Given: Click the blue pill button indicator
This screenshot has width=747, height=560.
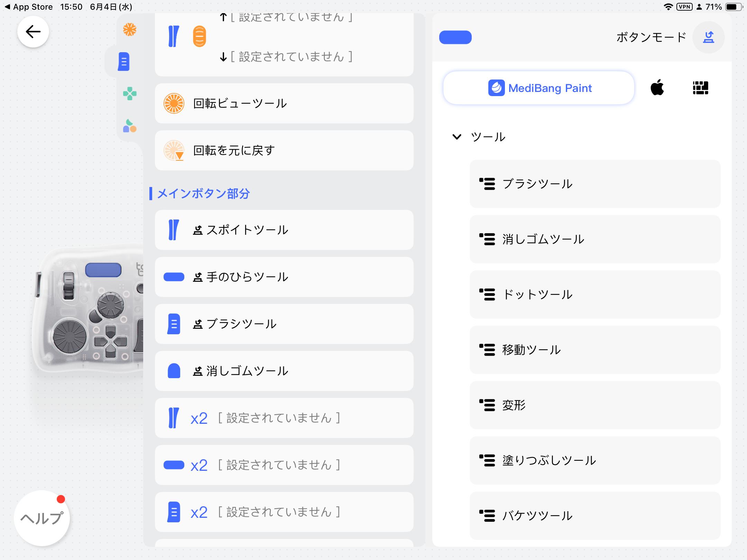Looking at the screenshot, I should [x=455, y=37].
